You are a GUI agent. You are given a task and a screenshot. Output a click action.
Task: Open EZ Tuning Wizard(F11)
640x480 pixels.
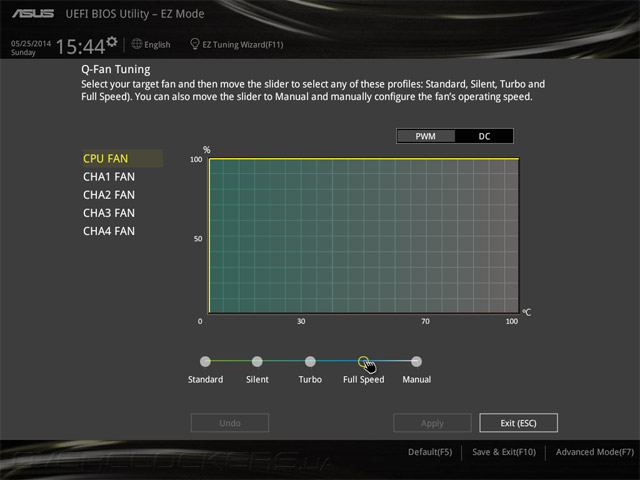point(242,44)
